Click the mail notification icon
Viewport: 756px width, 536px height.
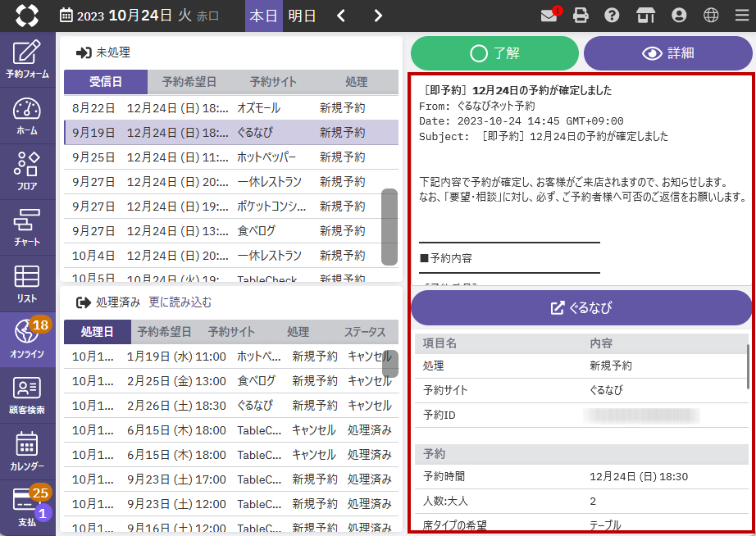(549, 16)
